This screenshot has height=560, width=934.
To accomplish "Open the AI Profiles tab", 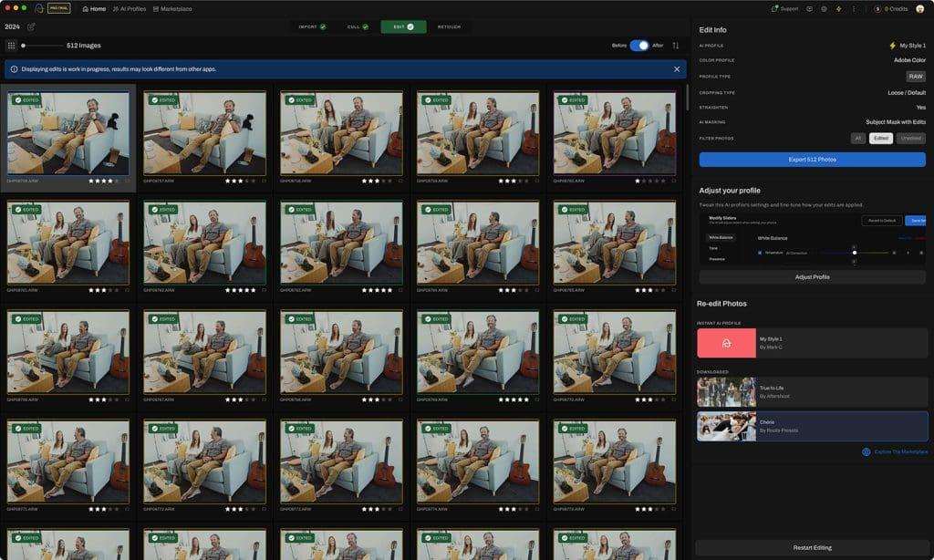I will tap(130, 9).
